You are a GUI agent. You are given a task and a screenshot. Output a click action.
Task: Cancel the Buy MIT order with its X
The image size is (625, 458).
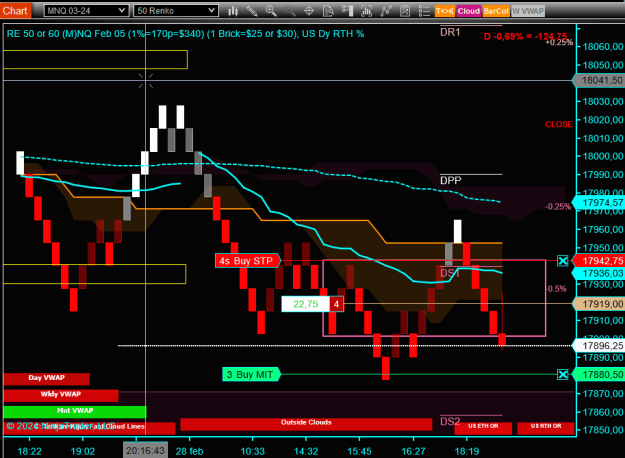tap(562, 374)
